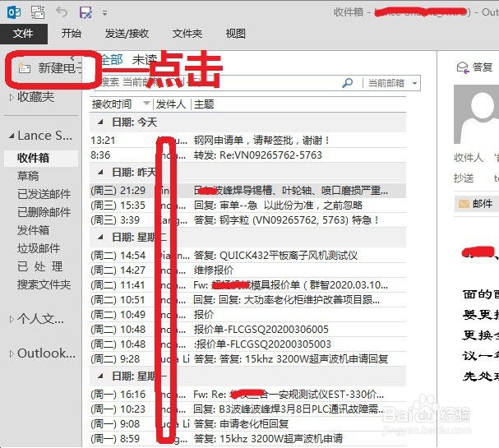The height and width of the screenshot is (448, 499).
Task: Collapse the 日期: 今天 group
Action: tap(100, 122)
